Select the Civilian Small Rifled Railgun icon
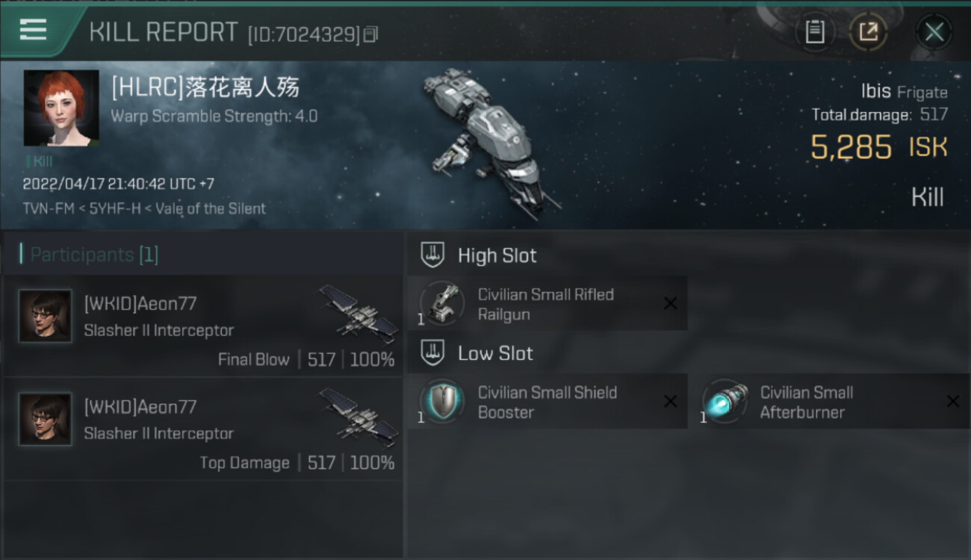Viewport: 971px width, 560px height. tap(442, 303)
